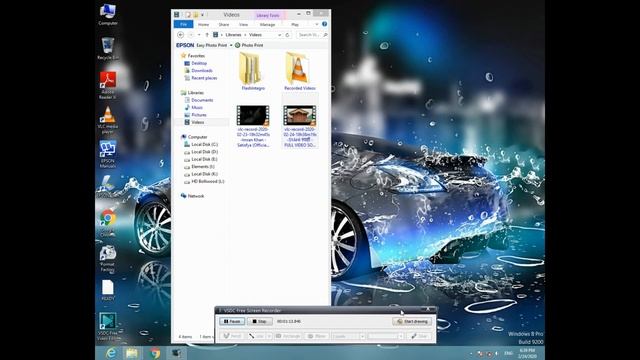Click the Explorer back arrow
This screenshot has width=640, height=360.
181,35
